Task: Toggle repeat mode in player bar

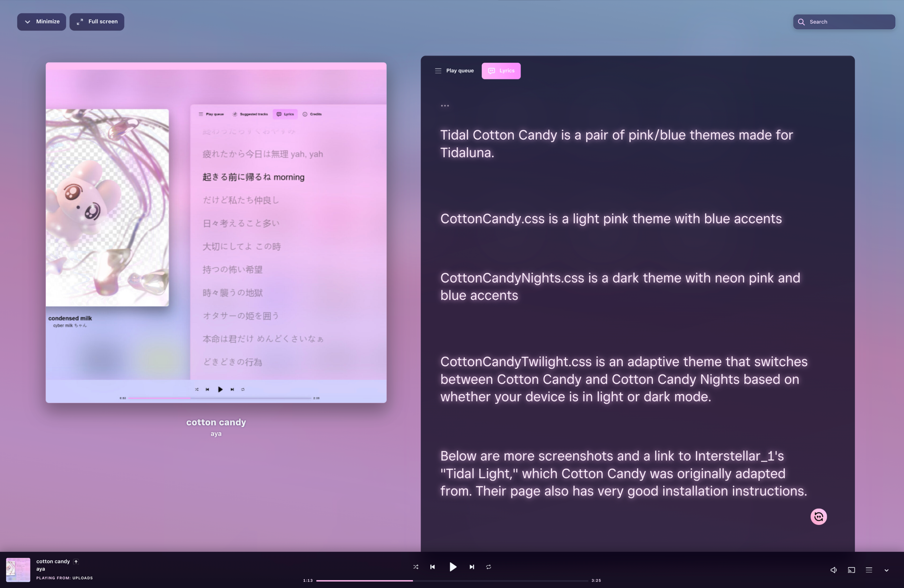Action: (x=488, y=567)
